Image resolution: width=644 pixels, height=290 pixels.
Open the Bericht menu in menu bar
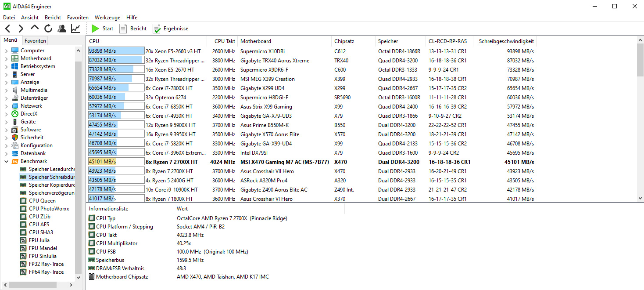[x=53, y=18]
